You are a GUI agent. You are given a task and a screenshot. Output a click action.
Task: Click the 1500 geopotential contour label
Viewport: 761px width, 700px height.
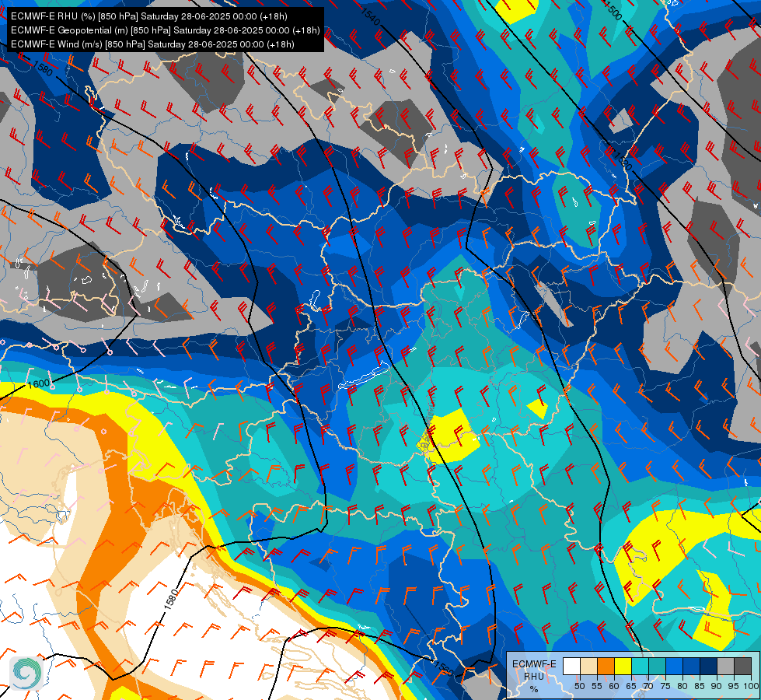tap(613, 9)
